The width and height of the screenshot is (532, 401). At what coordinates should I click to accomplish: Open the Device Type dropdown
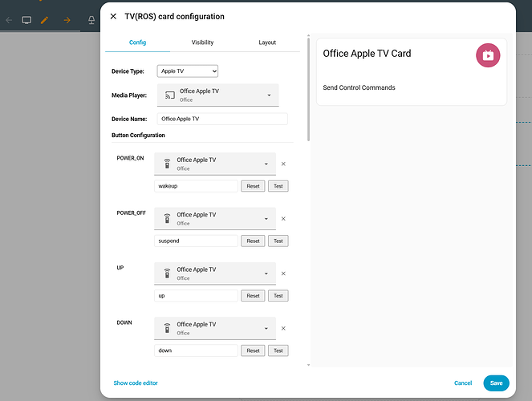[x=188, y=71]
